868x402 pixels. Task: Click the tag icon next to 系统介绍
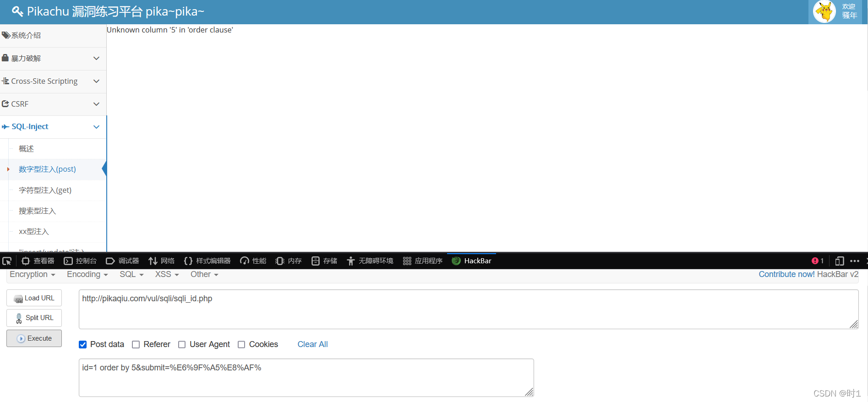(x=6, y=35)
